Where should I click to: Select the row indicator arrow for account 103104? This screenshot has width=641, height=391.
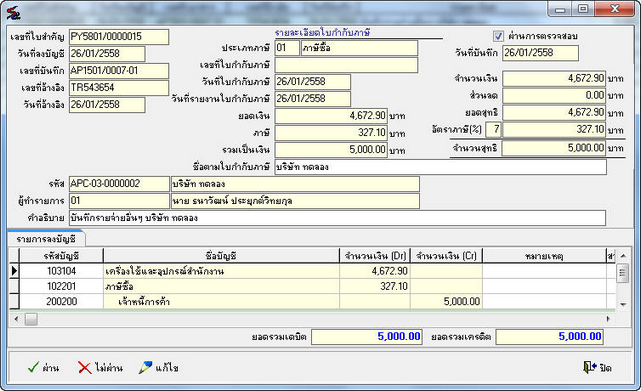pyautogui.click(x=14, y=271)
